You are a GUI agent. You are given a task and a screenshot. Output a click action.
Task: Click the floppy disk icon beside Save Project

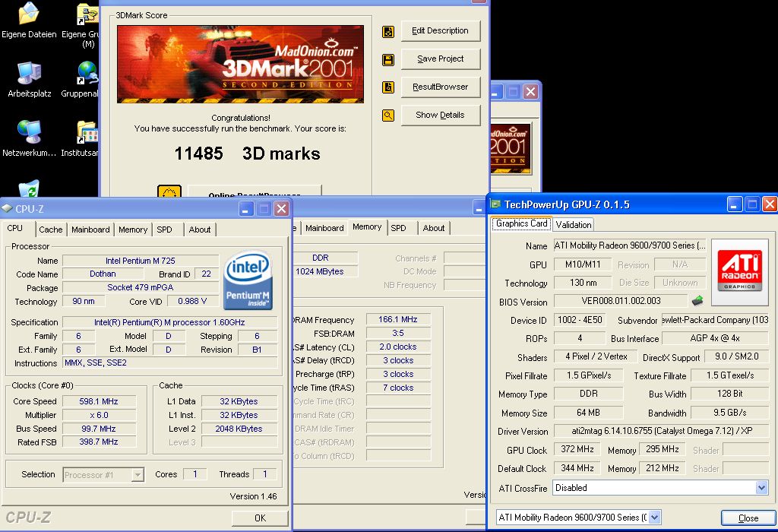click(388, 60)
